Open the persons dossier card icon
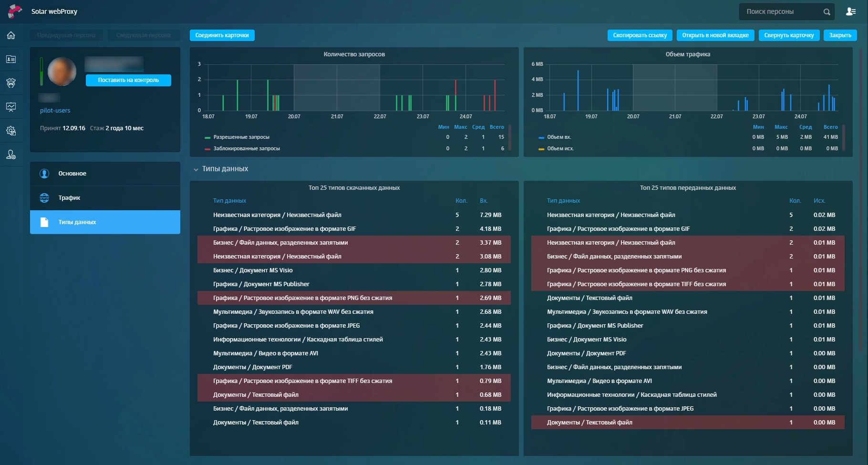 (11, 59)
